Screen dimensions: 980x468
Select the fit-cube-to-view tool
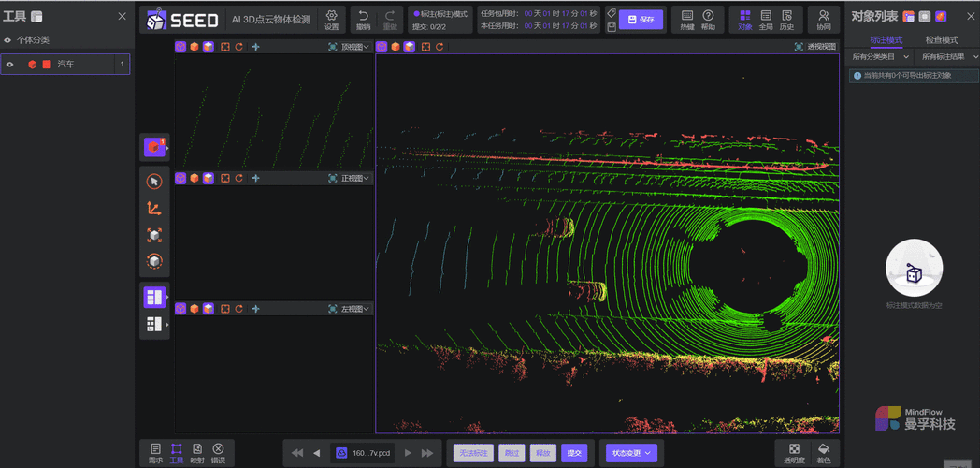coord(153,235)
